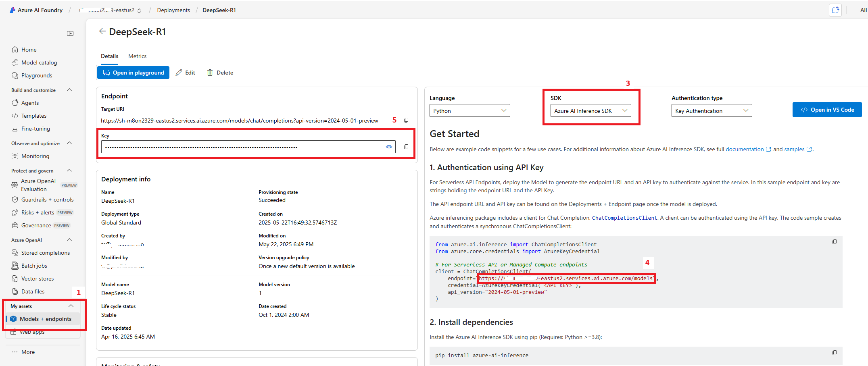
Task: Copy the authentication code snippet
Action: [835, 242]
